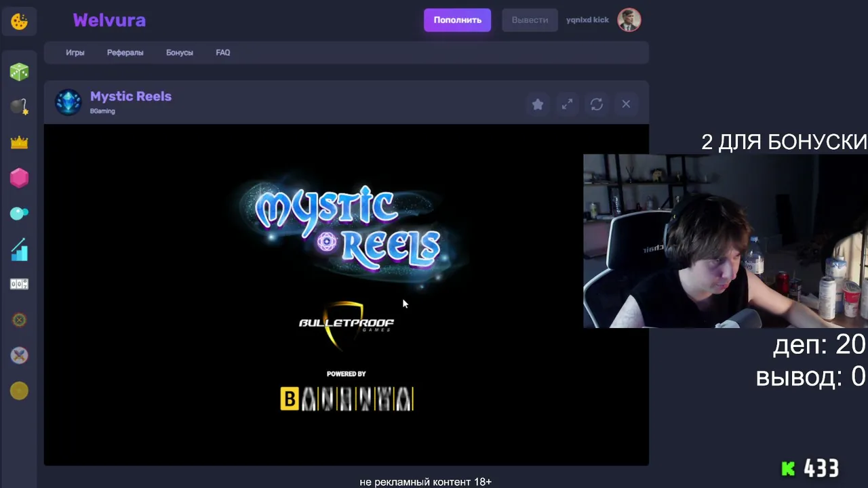This screenshot has width=868, height=488.
Task: Select the gold crown game icon
Action: coord(19,142)
